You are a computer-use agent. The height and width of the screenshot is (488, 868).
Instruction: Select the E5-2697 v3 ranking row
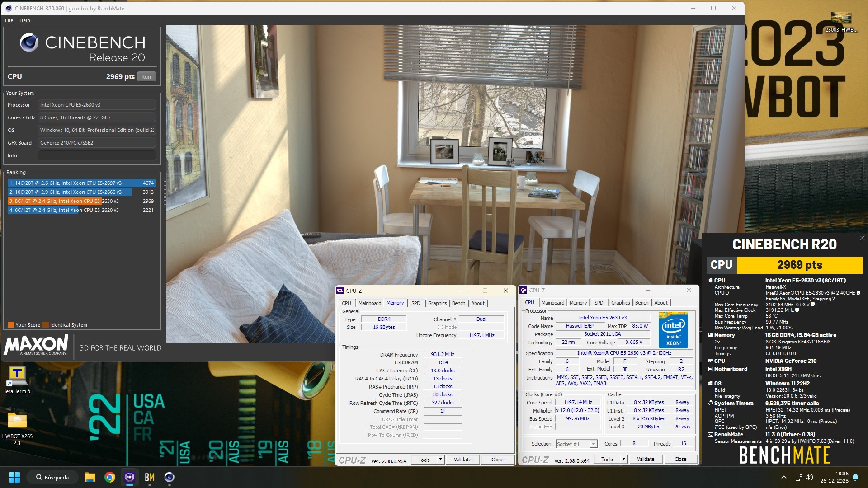pyautogui.click(x=81, y=183)
